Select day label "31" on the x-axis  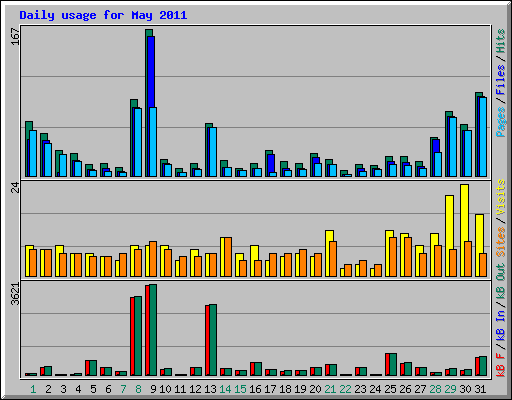pos(480,389)
